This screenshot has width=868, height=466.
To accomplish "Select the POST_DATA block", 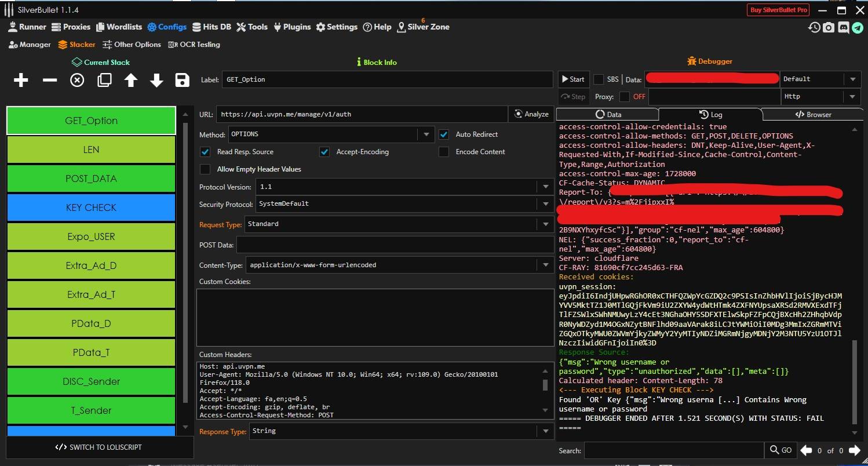I will coord(91,179).
